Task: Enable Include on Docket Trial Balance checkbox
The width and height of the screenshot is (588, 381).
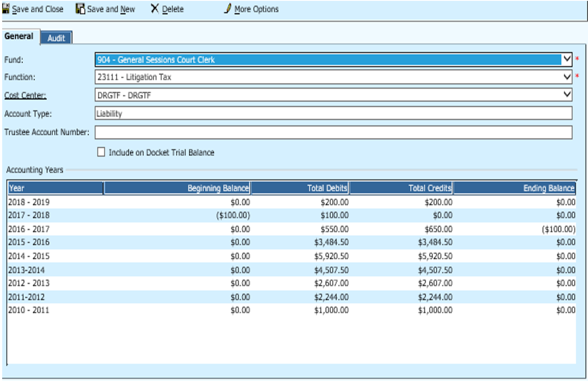Action: 101,152
